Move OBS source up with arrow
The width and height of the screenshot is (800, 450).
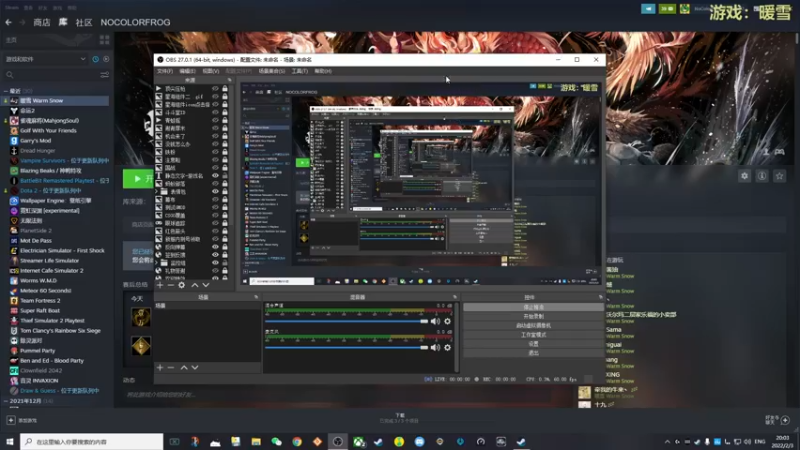point(194,285)
